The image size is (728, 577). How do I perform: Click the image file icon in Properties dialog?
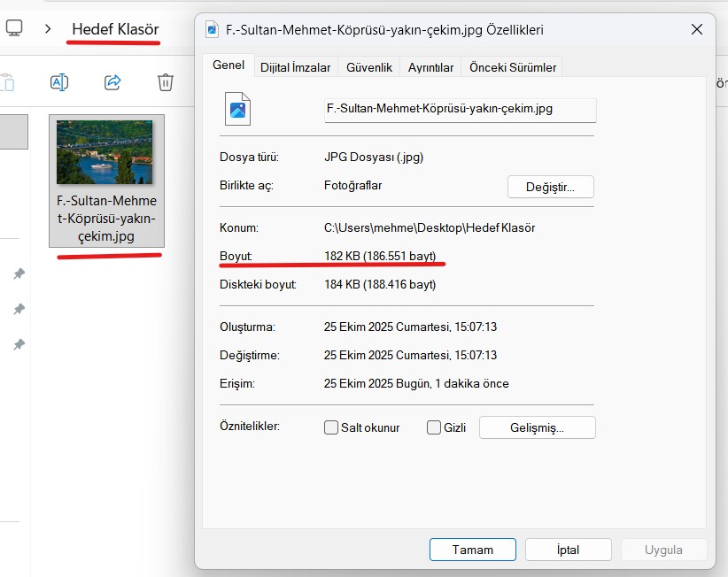click(x=237, y=109)
